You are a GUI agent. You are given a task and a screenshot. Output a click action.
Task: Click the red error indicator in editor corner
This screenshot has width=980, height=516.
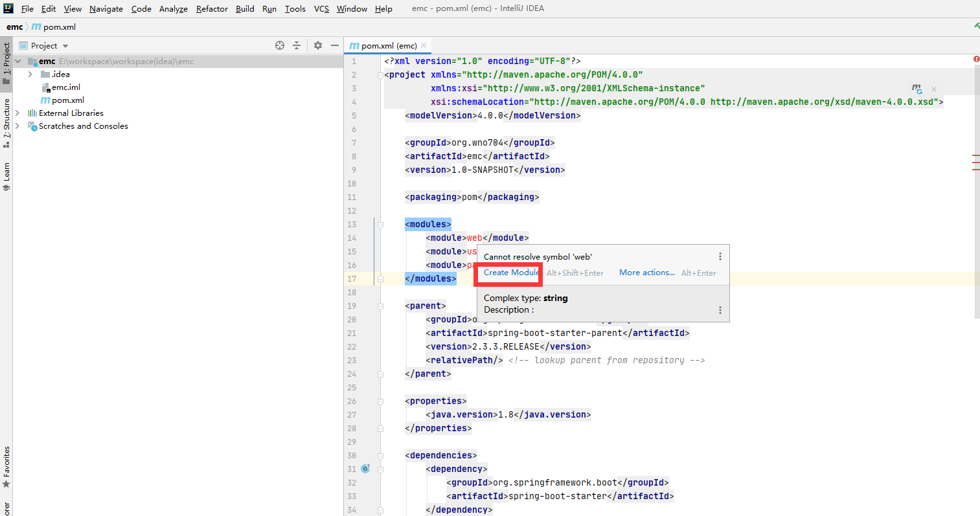tap(976, 60)
